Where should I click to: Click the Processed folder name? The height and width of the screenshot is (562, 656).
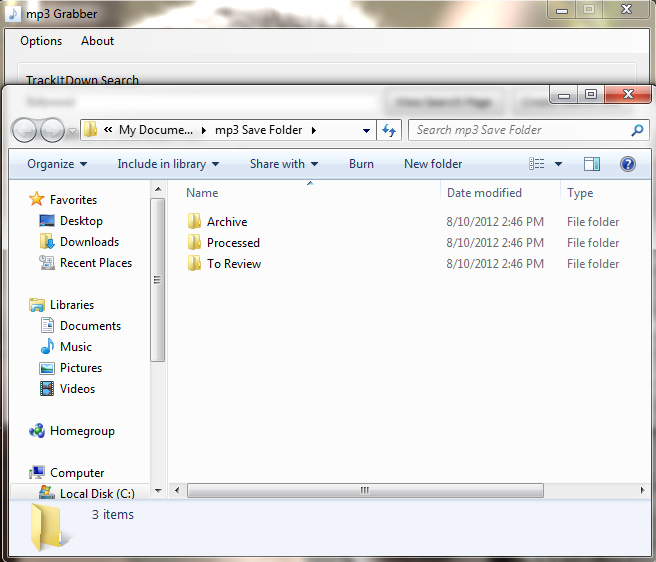pyautogui.click(x=233, y=243)
